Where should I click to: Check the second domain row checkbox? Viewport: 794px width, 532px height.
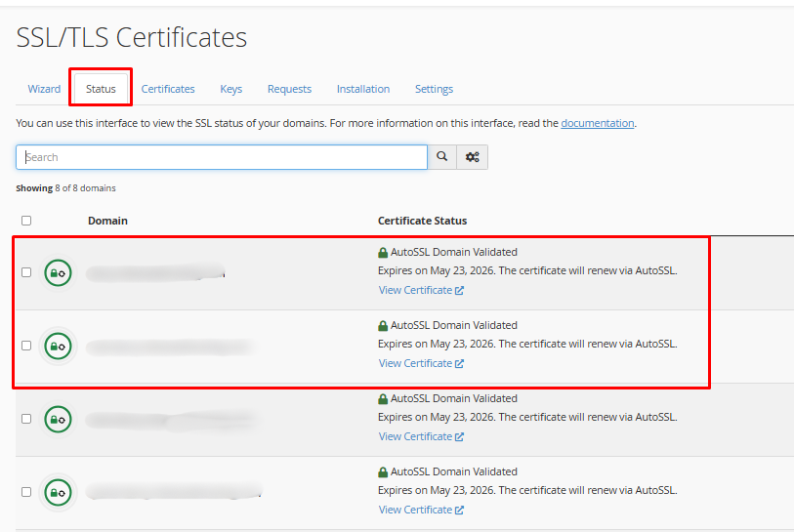coord(26,346)
